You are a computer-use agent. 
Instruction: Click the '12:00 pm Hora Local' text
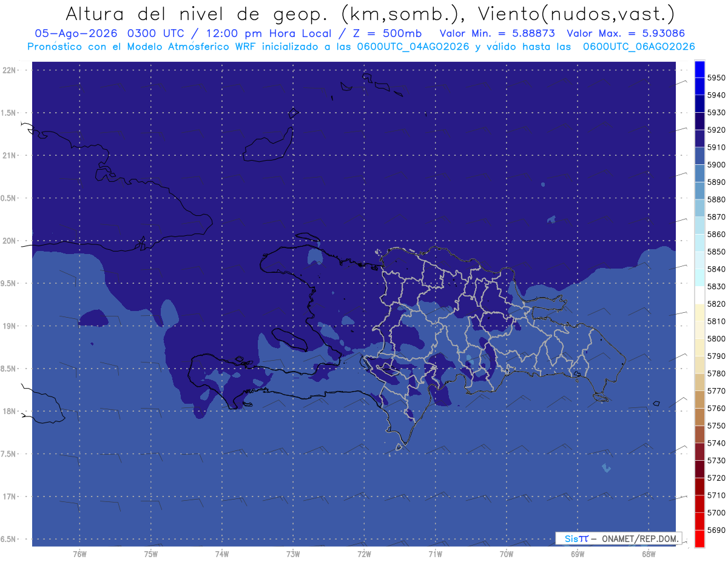269,34
